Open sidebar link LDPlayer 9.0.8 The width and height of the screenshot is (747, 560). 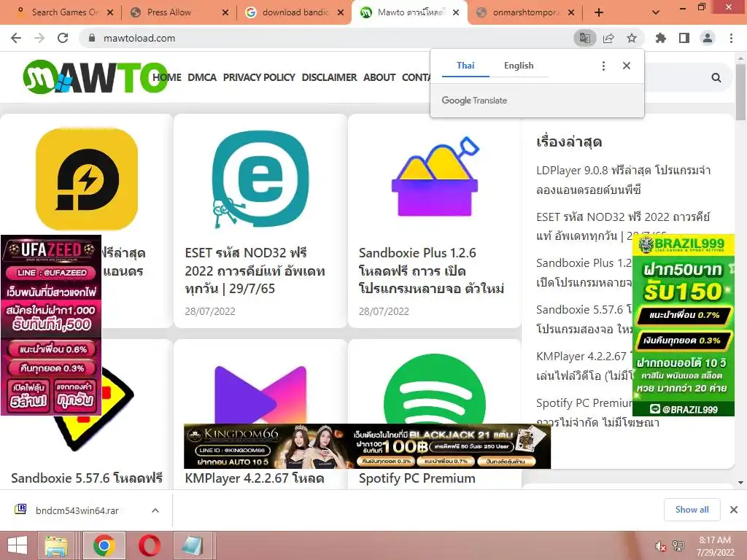point(623,180)
